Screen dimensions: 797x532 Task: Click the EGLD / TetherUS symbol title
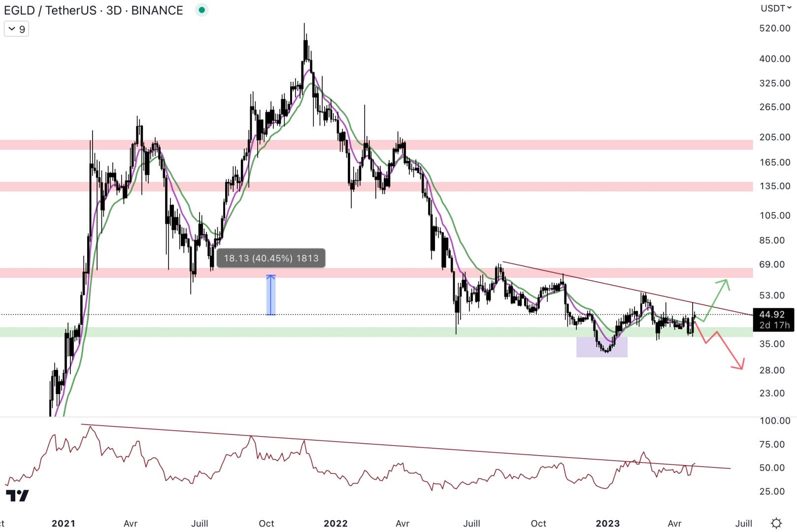click(x=49, y=10)
